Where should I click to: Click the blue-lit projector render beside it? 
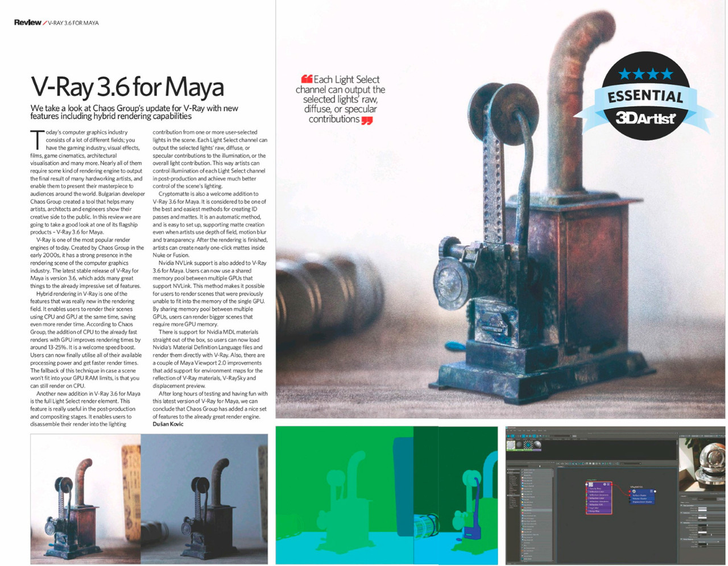pyautogui.click(x=204, y=498)
